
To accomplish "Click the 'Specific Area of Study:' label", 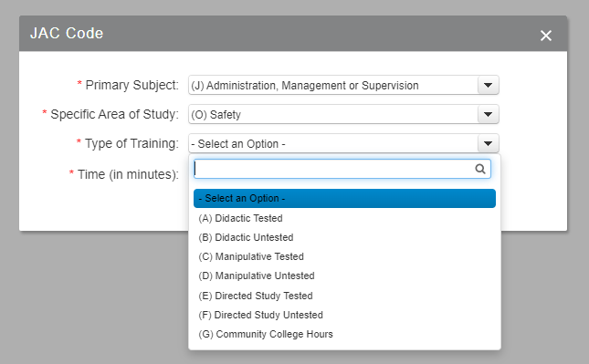I will pyautogui.click(x=114, y=114).
